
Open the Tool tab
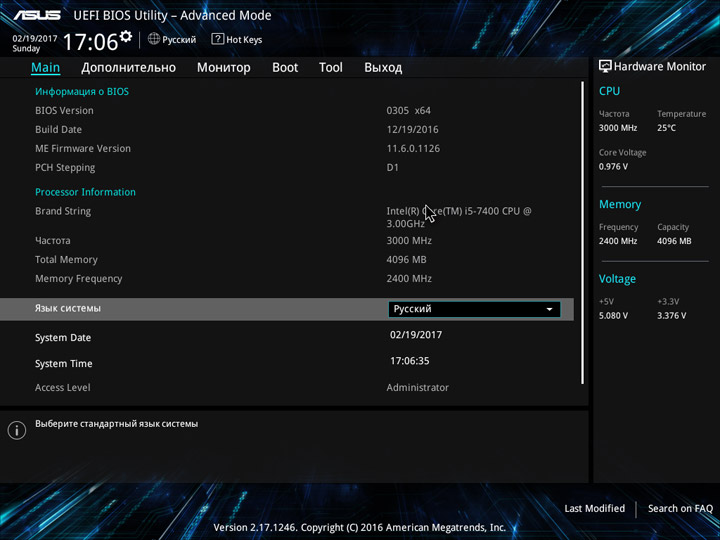331,68
